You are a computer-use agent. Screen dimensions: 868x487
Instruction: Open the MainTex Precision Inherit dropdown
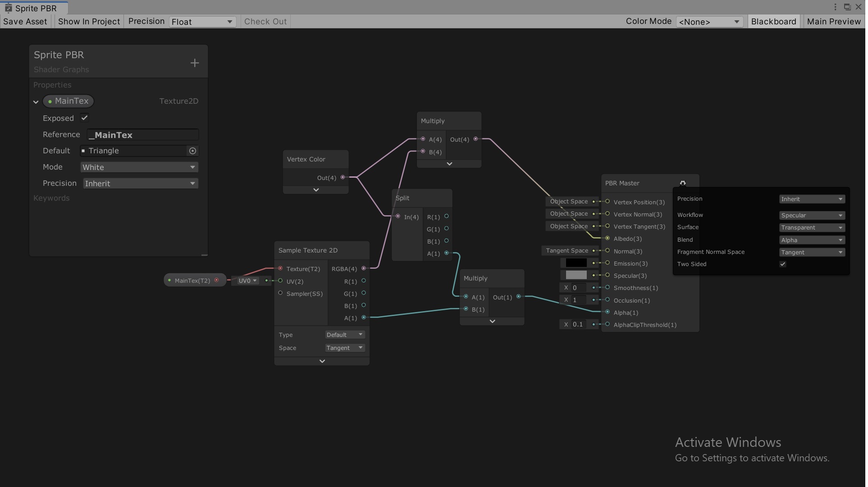click(141, 184)
